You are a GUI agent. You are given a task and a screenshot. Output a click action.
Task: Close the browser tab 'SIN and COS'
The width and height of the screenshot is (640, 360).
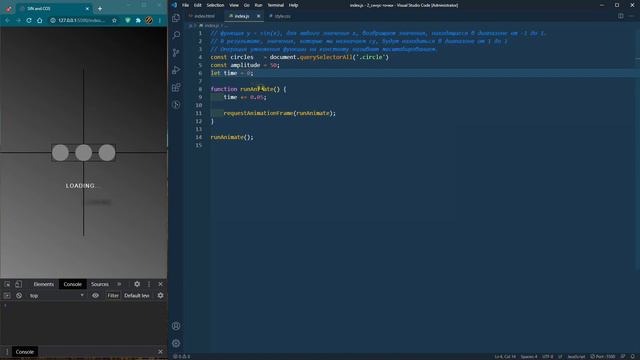click(x=87, y=9)
